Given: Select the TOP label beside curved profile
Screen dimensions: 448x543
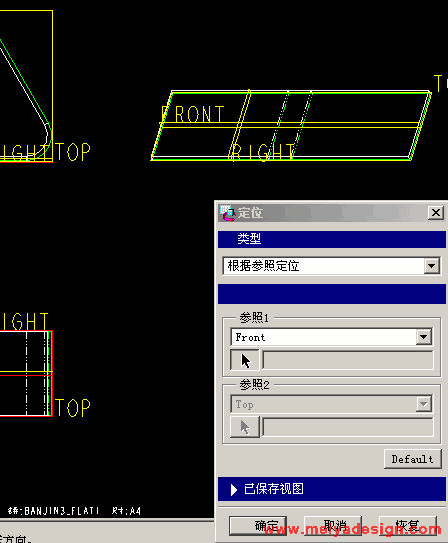Looking at the screenshot, I should click(73, 152).
